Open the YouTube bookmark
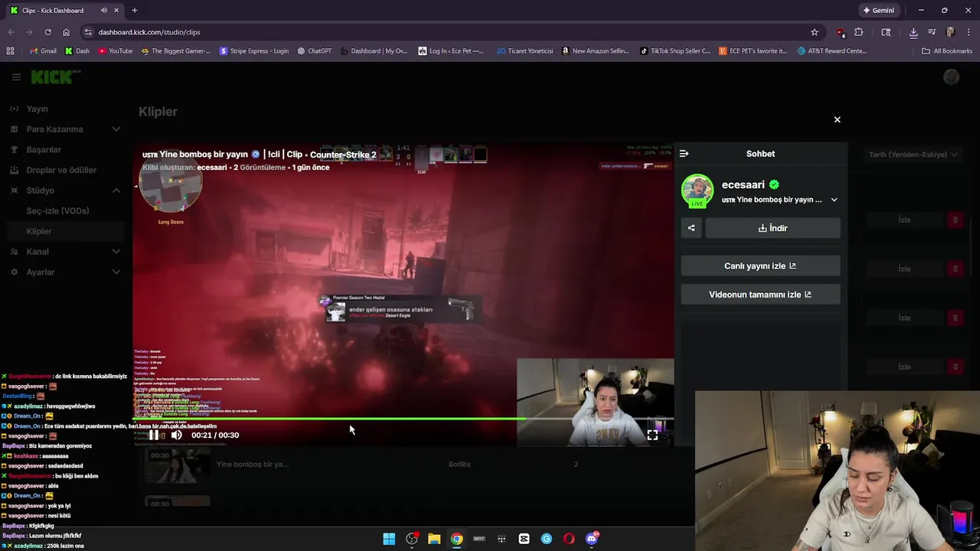 coord(115,51)
